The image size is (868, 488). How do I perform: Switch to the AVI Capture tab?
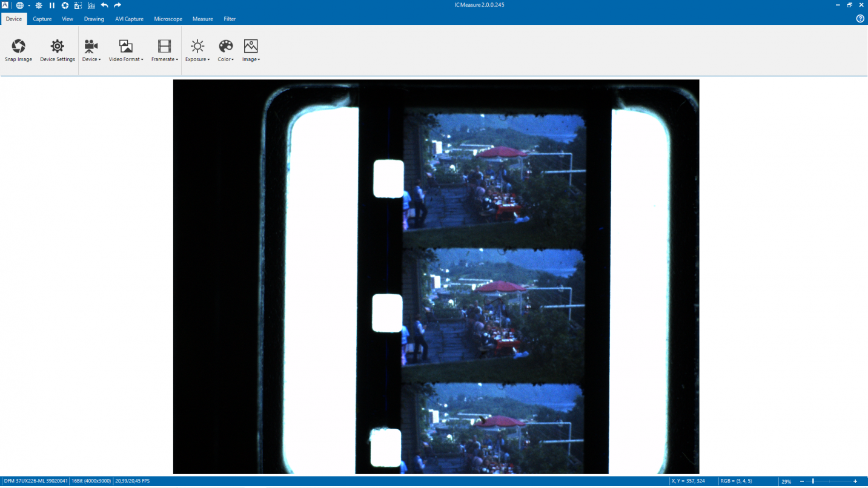[x=130, y=19]
